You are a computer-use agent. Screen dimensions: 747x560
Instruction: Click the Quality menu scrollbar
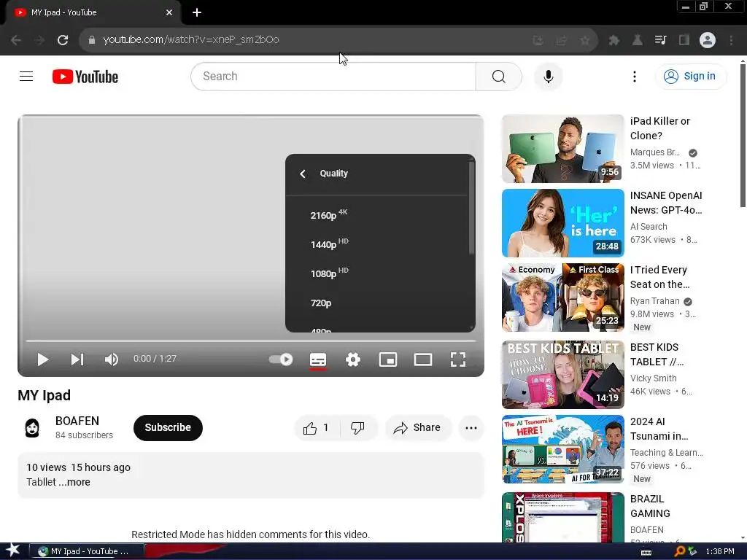tap(471, 207)
